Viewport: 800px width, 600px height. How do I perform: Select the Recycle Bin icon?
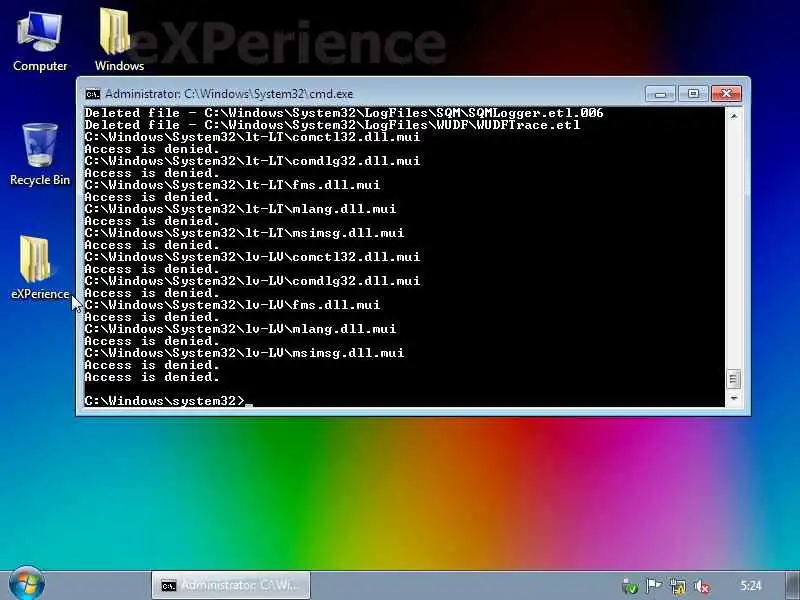pyautogui.click(x=40, y=155)
